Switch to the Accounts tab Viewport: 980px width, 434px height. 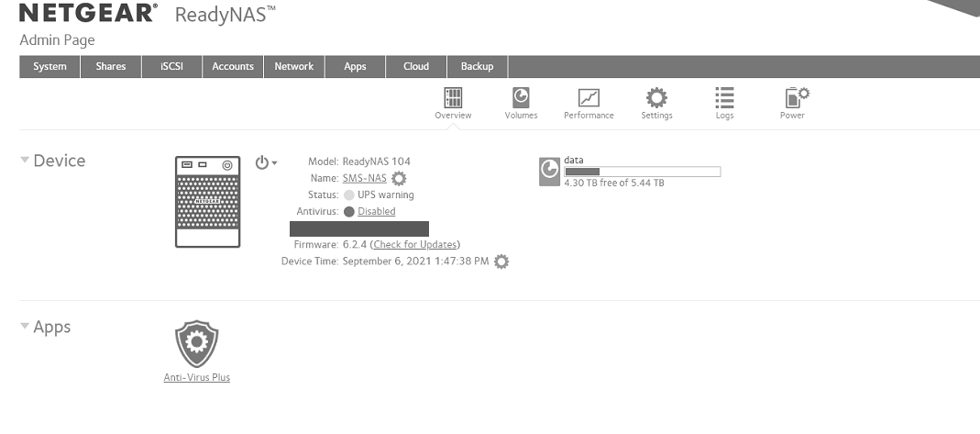click(233, 66)
